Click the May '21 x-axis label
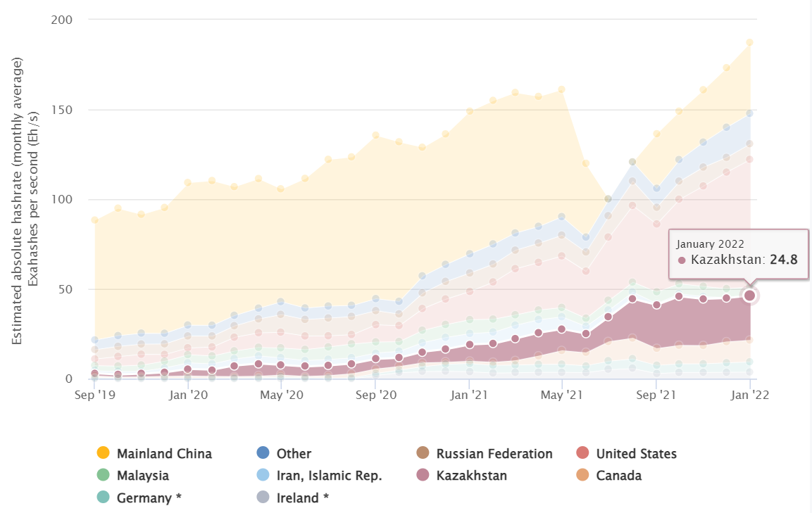 561,395
